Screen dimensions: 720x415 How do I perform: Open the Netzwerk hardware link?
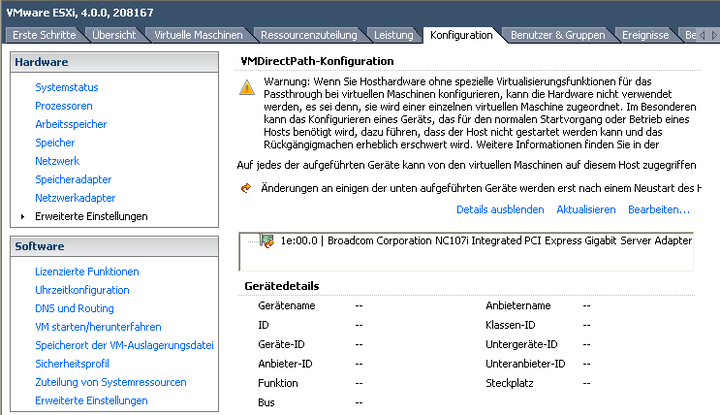tap(57, 161)
